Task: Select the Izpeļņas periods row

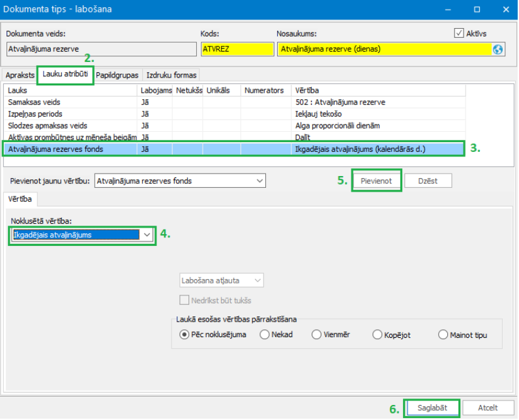Action: tap(235, 114)
